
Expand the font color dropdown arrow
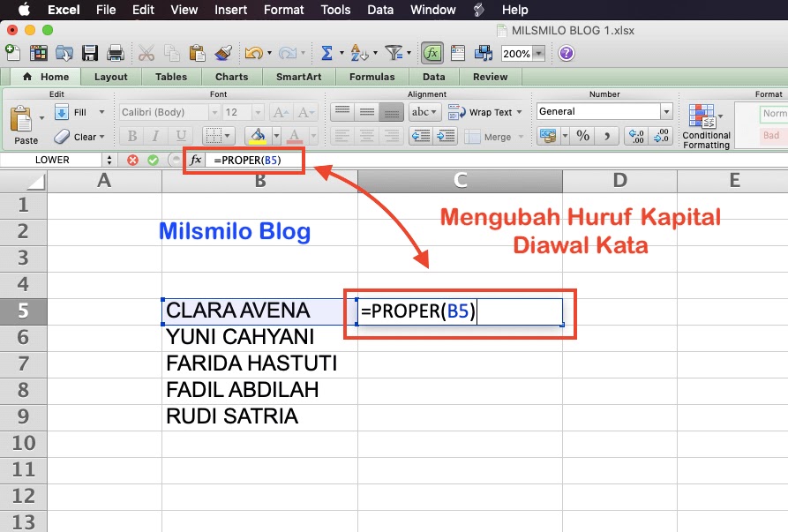coord(313,136)
